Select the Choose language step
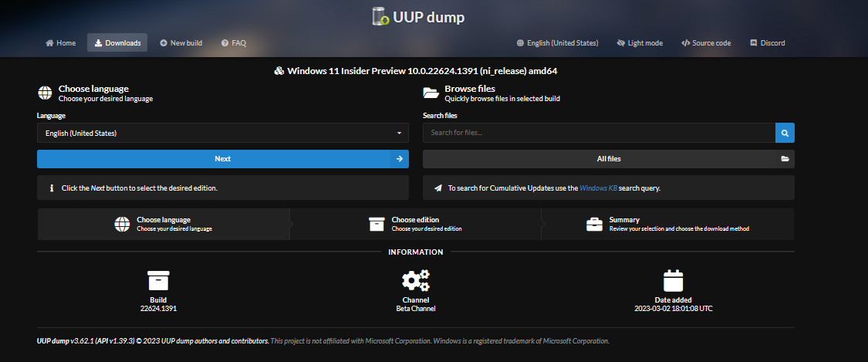The height and width of the screenshot is (362, 868). click(164, 224)
